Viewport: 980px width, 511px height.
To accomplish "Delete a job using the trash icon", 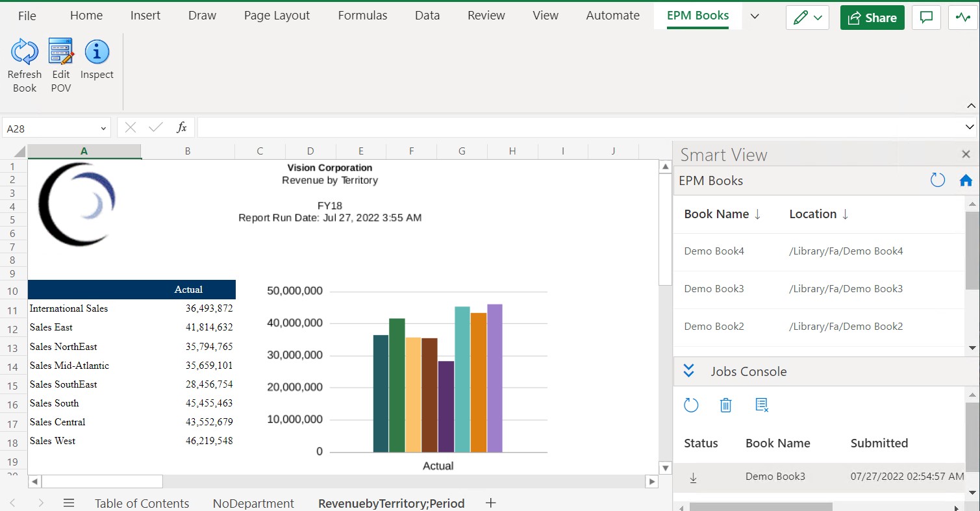I will point(725,405).
